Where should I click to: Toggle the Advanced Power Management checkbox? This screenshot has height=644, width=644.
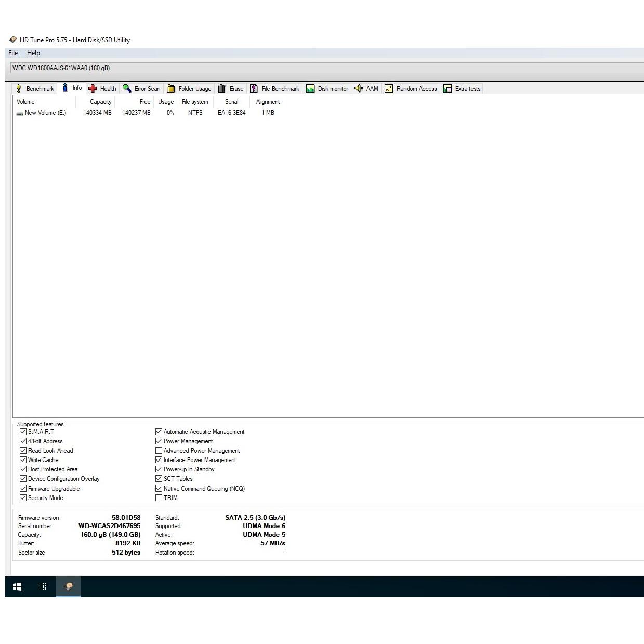pyautogui.click(x=159, y=451)
